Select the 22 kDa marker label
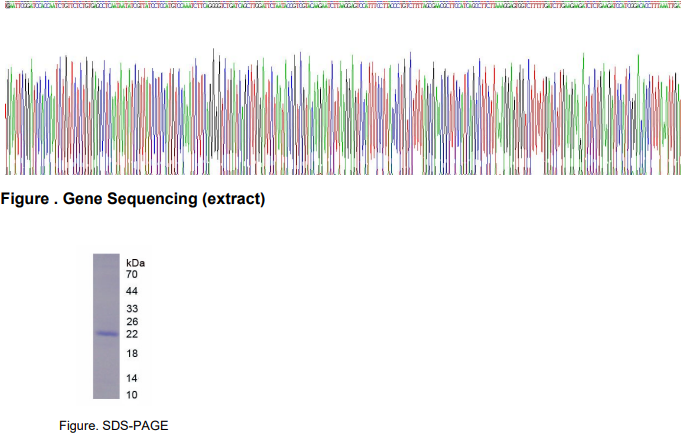Viewport: 692px width, 436px height. tap(132, 334)
